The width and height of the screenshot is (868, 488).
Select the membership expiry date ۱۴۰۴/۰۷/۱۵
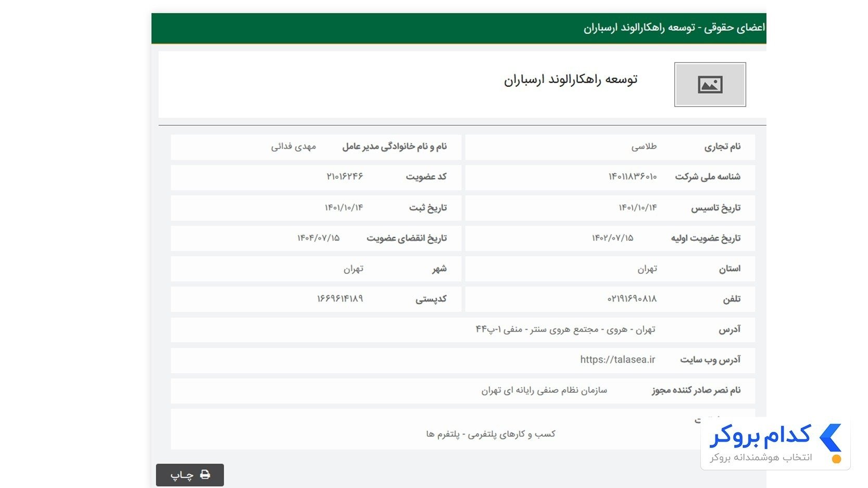pos(318,238)
